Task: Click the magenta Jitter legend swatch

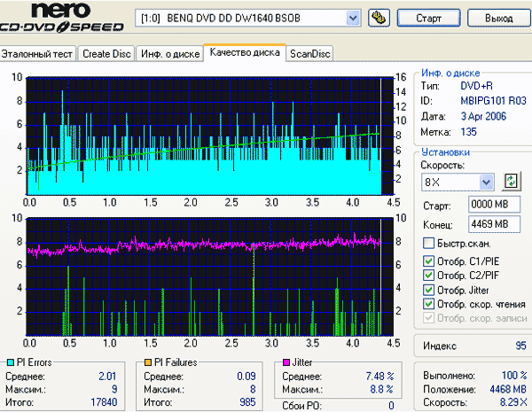Action: click(x=286, y=362)
